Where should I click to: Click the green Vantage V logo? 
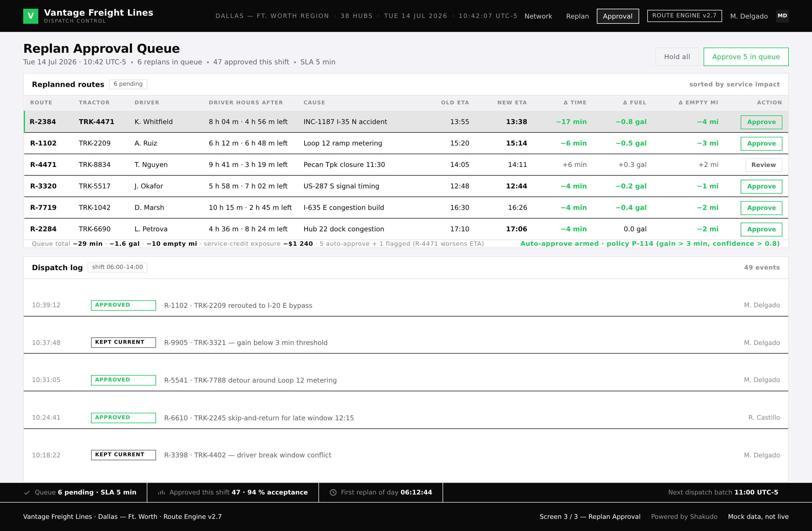pyautogui.click(x=31, y=16)
